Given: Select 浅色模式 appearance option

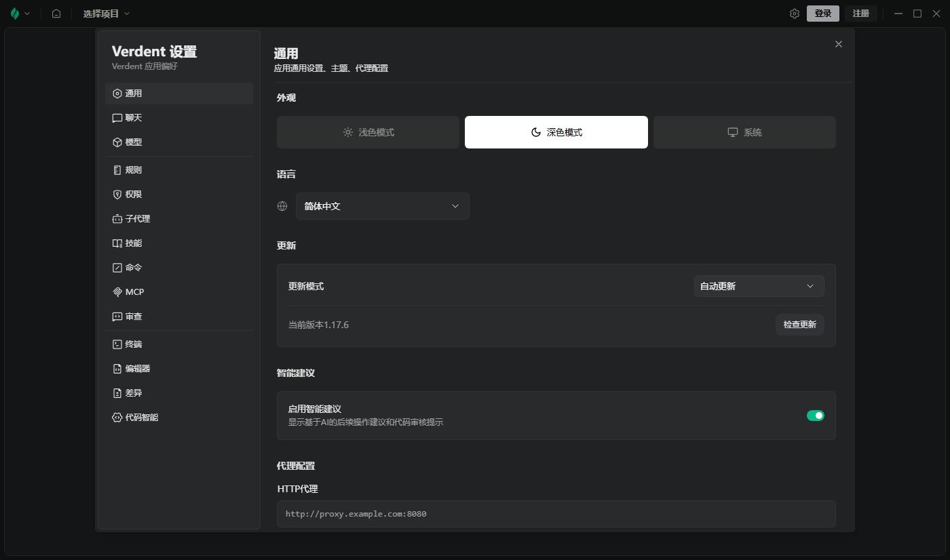Looking at the screenshot, I should click(368, 132).
